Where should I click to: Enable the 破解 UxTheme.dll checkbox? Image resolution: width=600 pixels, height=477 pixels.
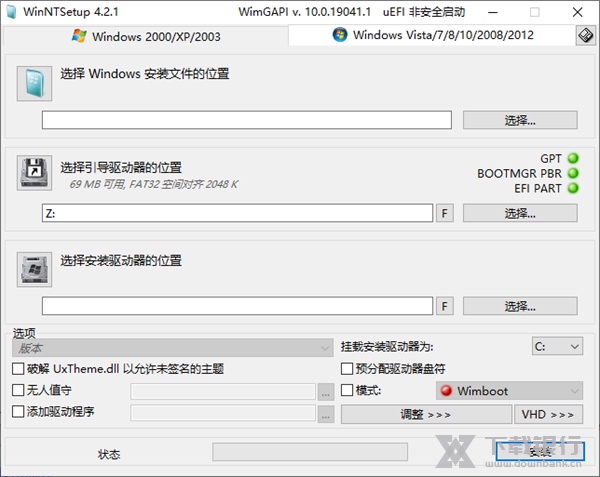click(x=19, y=369)
